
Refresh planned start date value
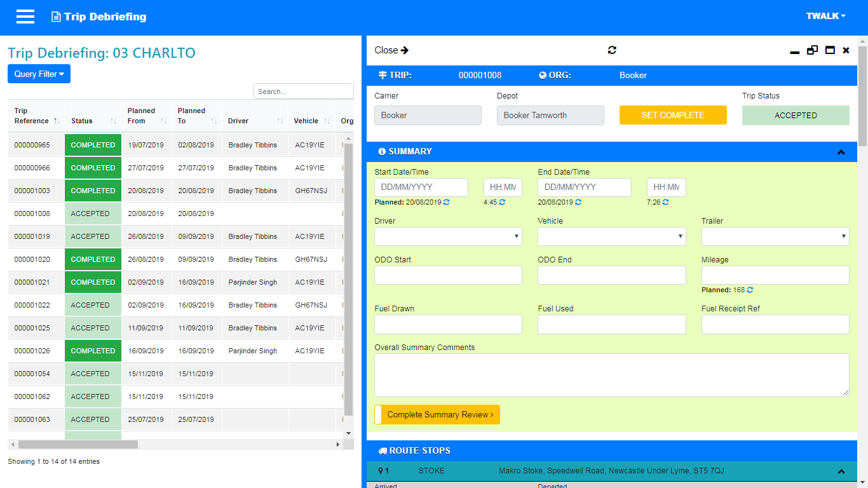[x=446, y=202]
